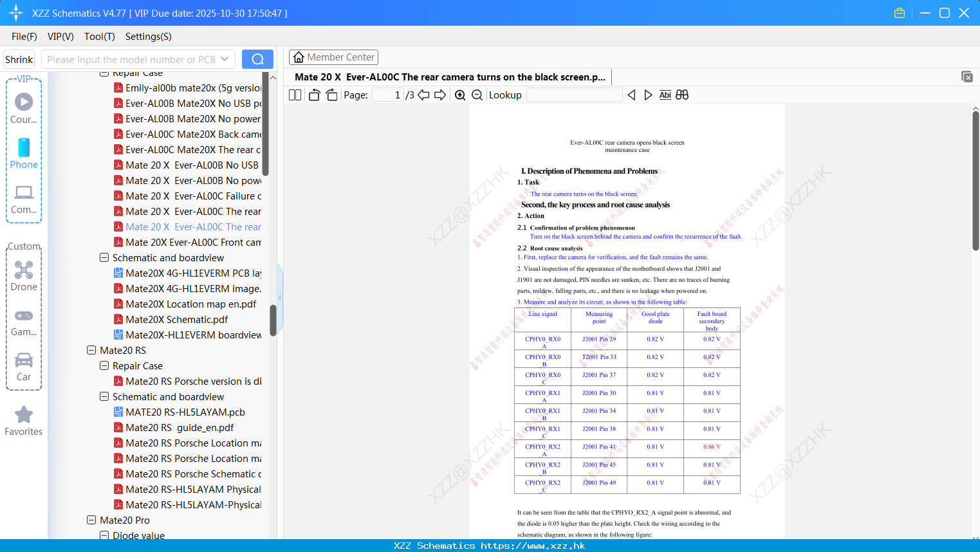
Task: Open Mate20X 4G-HL1EVERM image file
Action: pyautogui.click(x=187, y=288)
